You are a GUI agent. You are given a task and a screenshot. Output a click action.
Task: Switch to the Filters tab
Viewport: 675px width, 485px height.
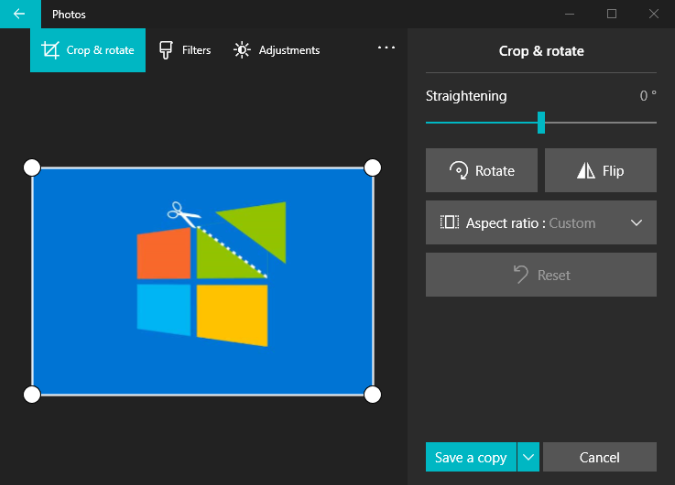(185, 50)
